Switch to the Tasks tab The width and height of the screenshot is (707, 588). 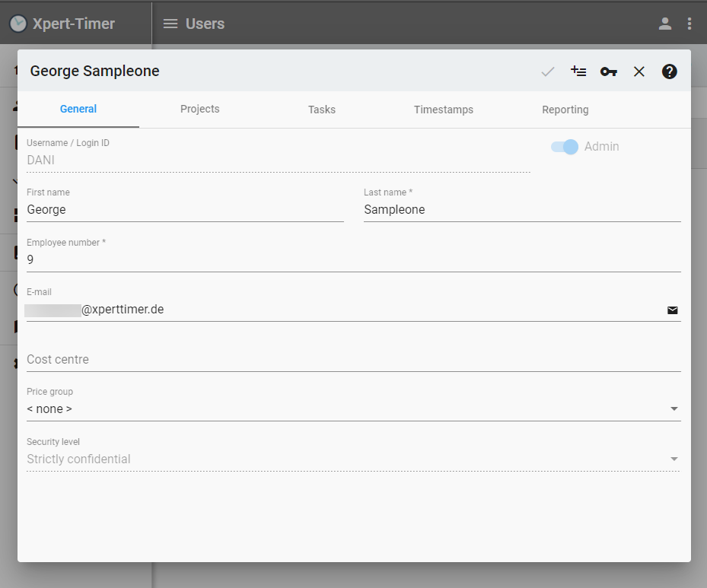(x=322, y=110)
